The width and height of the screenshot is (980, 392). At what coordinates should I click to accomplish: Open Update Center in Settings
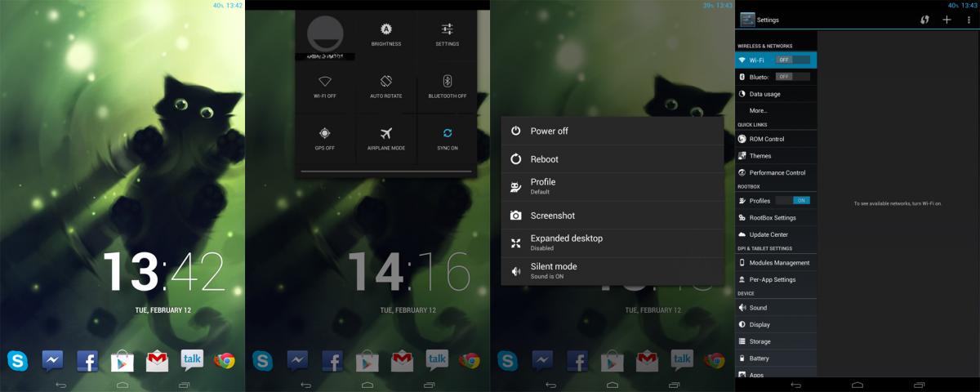pyautogui.click(x=776, y=234)
